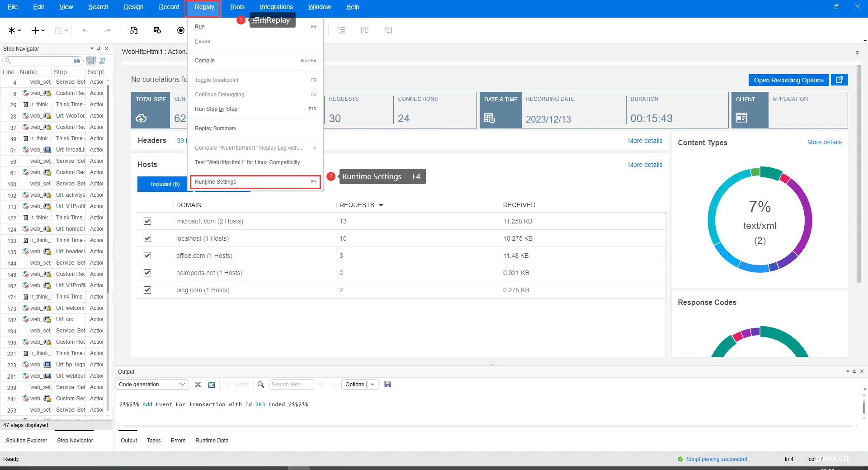Switch to the Solution Explorer tab
This screenshot has height=470, width=868.
coord(26,441)
